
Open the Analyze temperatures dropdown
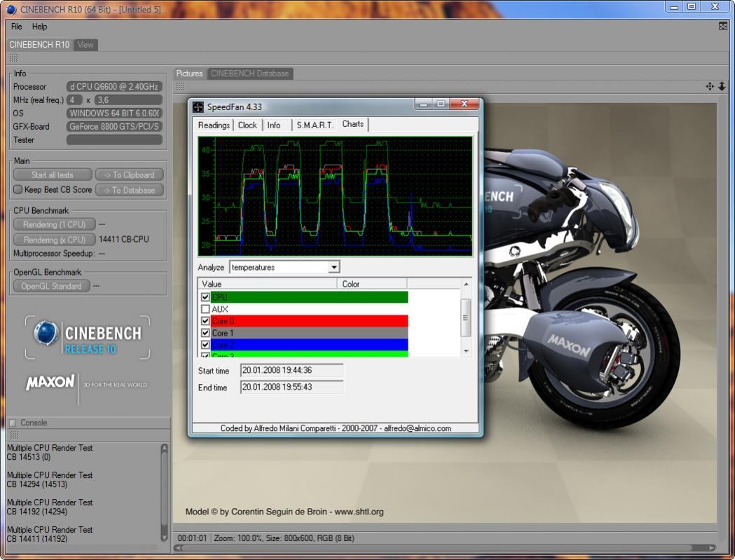point(334,267)
